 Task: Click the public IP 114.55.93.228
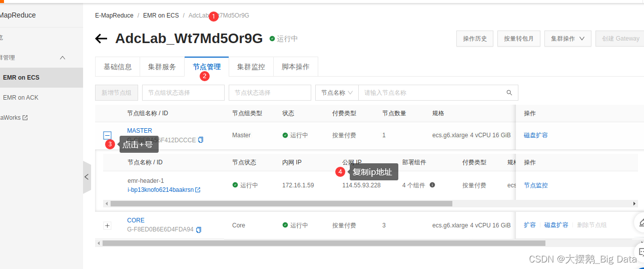click(x=361, y=185)
